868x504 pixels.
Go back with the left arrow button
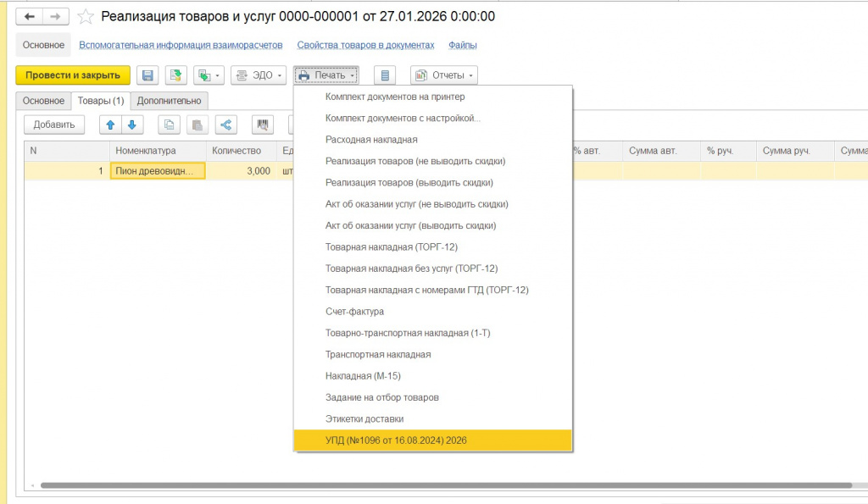[30, 17]
